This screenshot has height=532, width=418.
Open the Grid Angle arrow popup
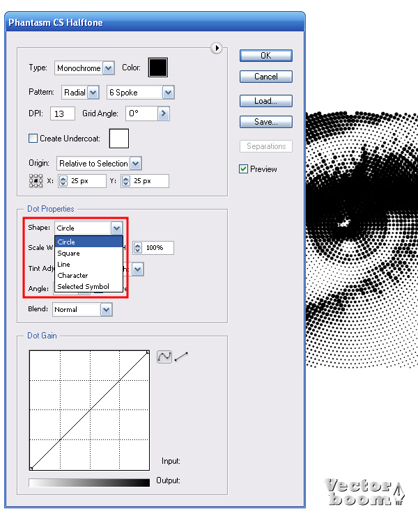(x=163, y=114)
